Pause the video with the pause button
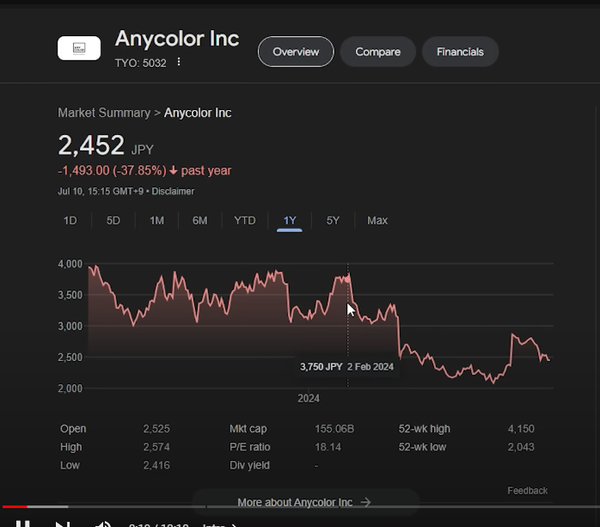This screenshot has width=600, height=527. [x=23, y=524]
